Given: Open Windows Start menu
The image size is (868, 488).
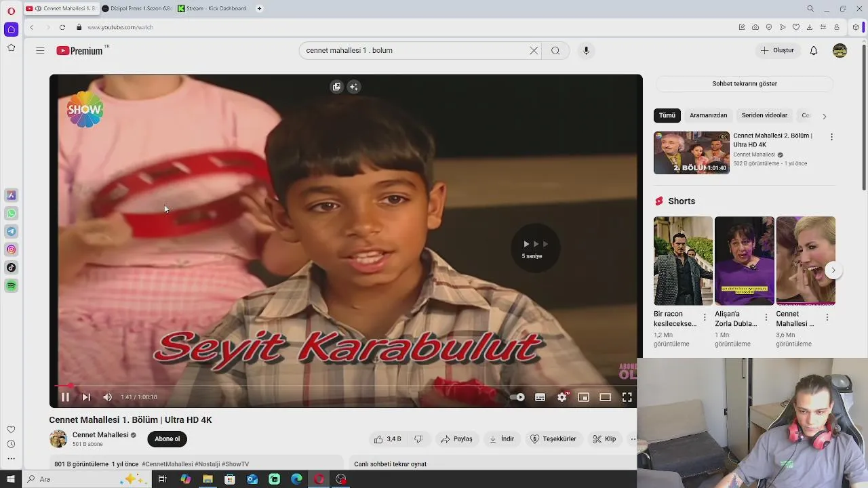Looking at the screenshot, I should [x=11, y=479].
